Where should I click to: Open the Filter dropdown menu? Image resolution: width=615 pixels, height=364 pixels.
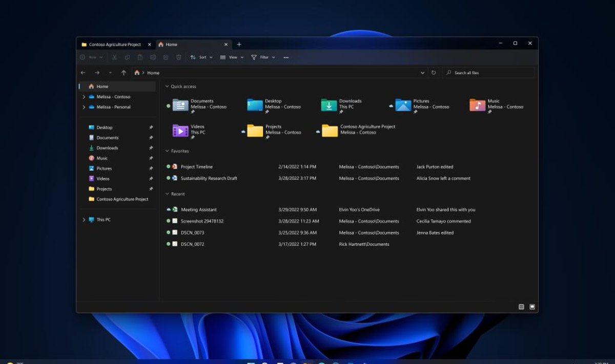click(x=263, y=57)
